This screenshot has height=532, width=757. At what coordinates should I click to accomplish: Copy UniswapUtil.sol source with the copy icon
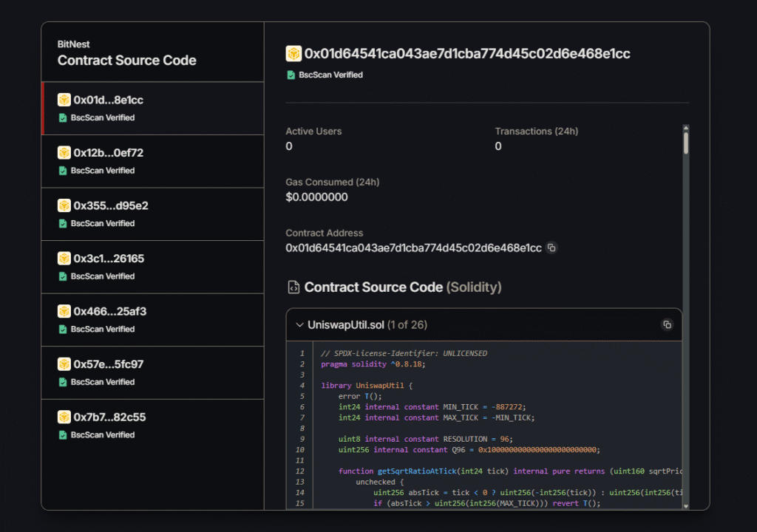click(668, 325)
